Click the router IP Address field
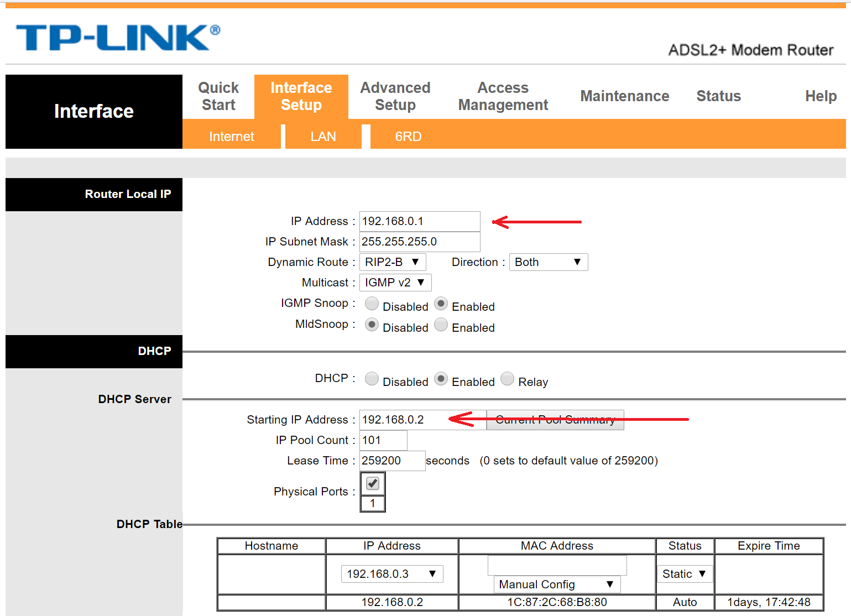The height and width of the screenshot is (616, 851). (x=419, y=221)
